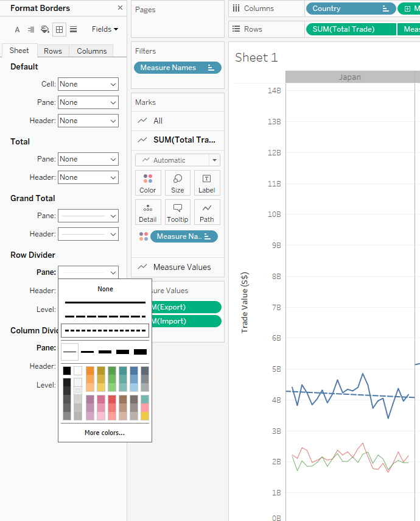Image resolution: width=420 pixels, height=521 pixels.
Task: Click the More colors link
Action: pos(105,433)
